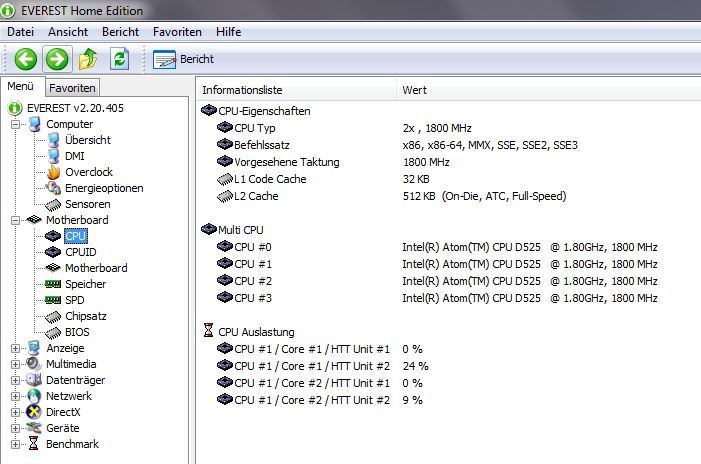
Task: Switch to the Menü tab
Action: [x=21, y=86]
